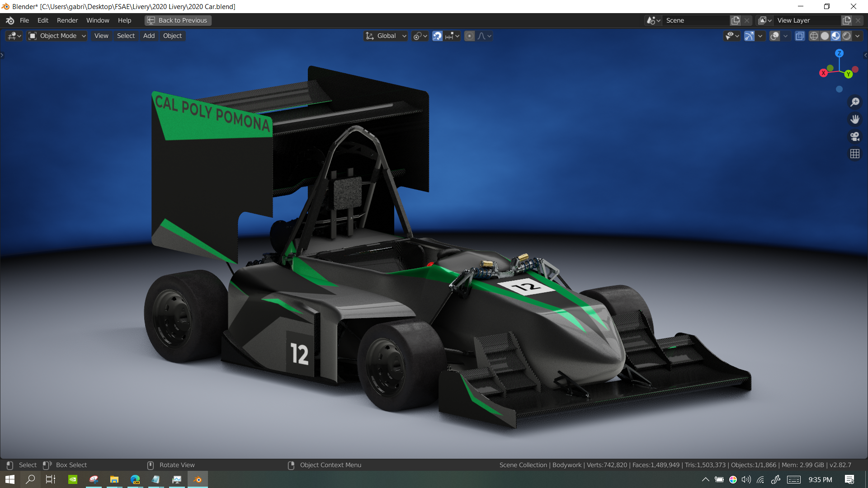Open the Global transform orientation dropdown
The image size is (868, 488).
click(386, 36)
